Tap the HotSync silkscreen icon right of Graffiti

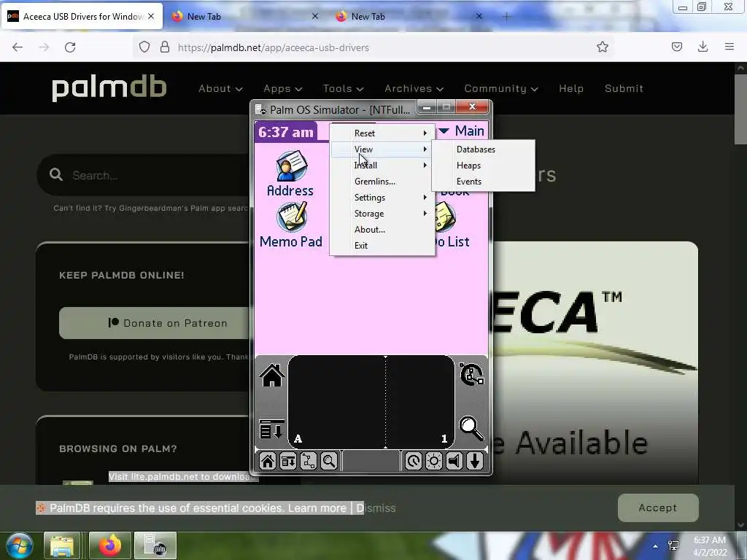click(x=472, y=374)
